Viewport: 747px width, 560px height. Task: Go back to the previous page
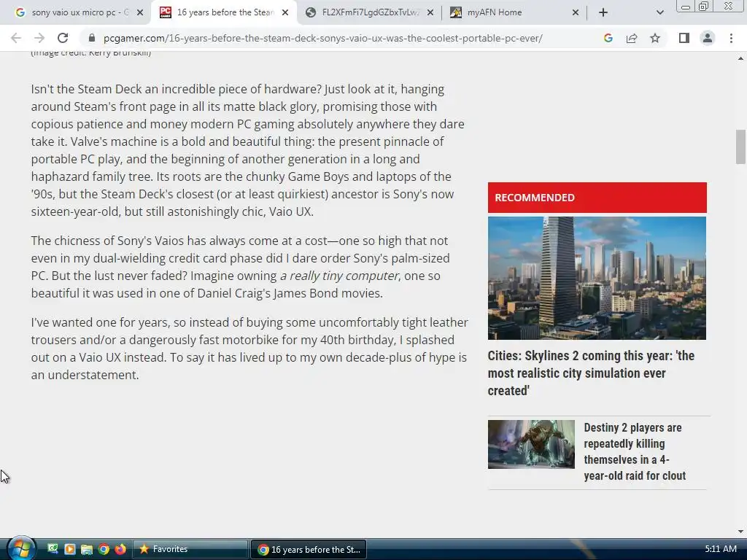coord(16,38)
